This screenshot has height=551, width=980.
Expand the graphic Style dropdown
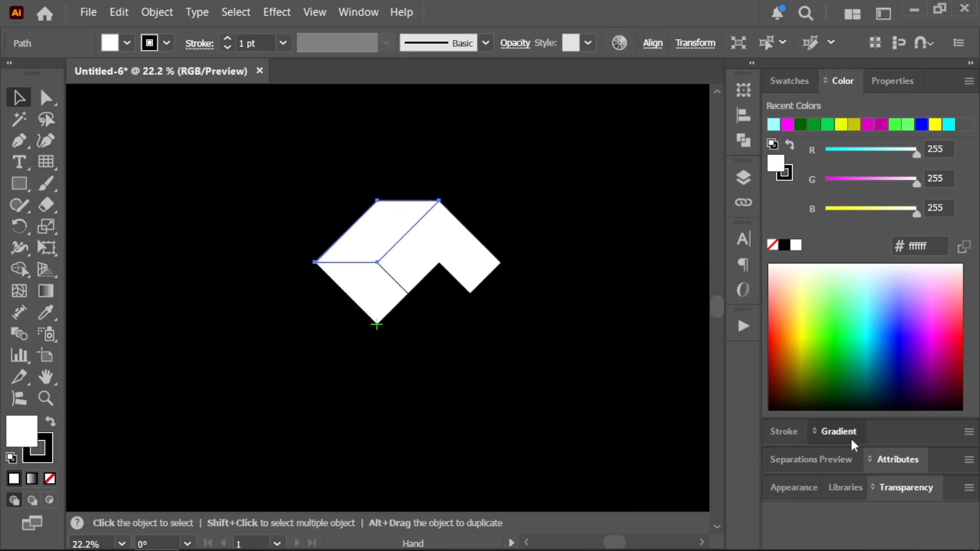(588, 43)
